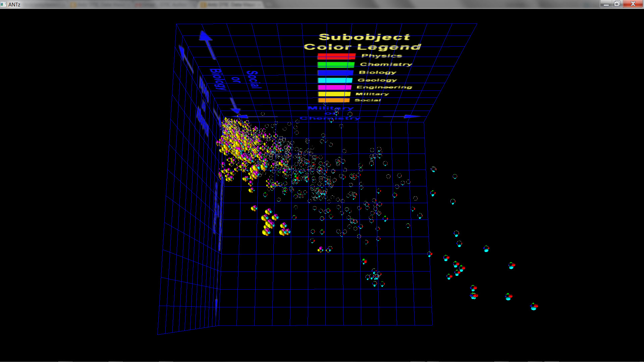This screenshot has width=644, height=362.
Task: Click the ANTz application icon in title bar
Action: click(x=3, y=4)
